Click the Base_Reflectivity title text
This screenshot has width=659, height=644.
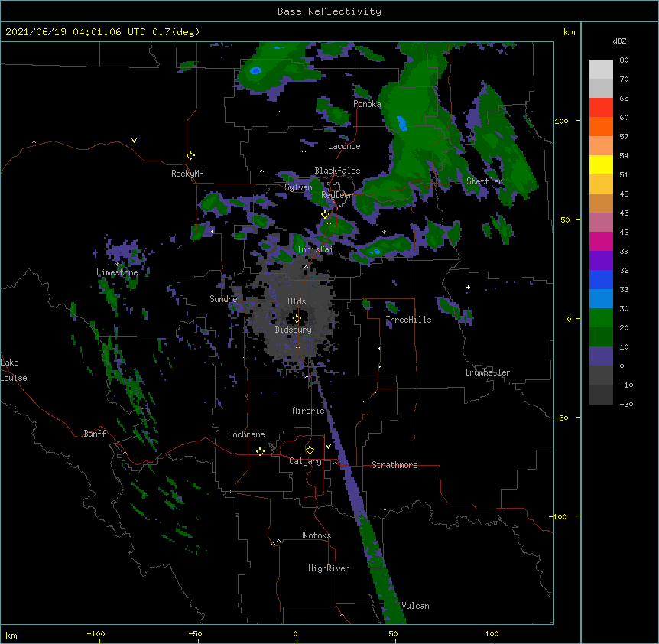pos(329,11)
